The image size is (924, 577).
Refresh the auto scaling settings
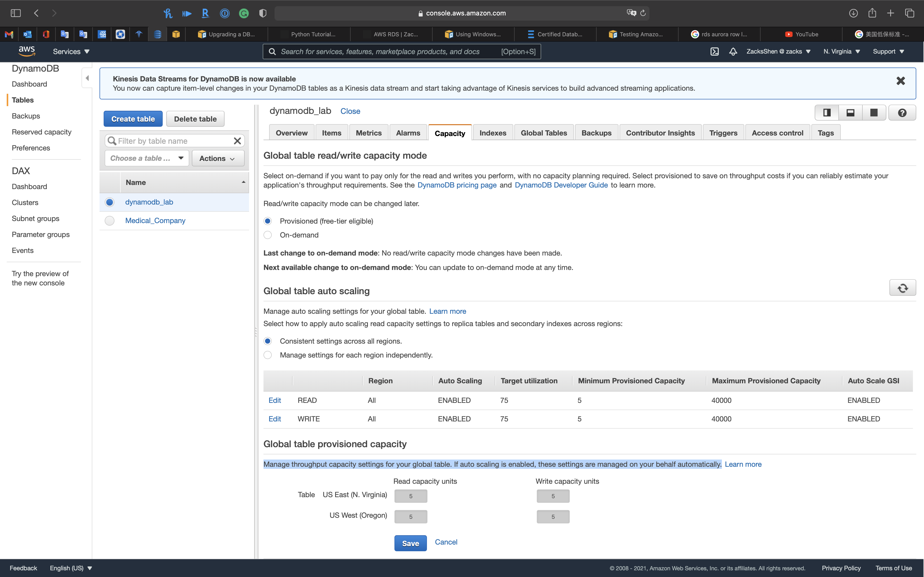tap(902, 288)
